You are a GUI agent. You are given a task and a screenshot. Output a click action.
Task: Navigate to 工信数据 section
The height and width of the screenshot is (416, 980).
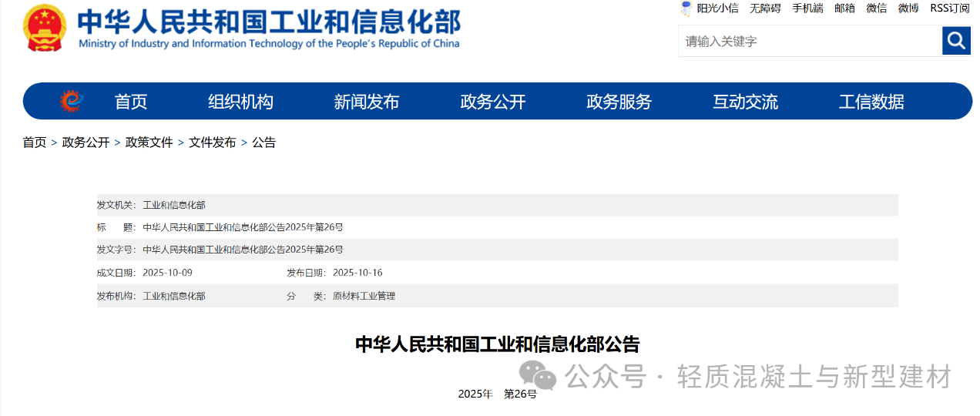[871, 102]
